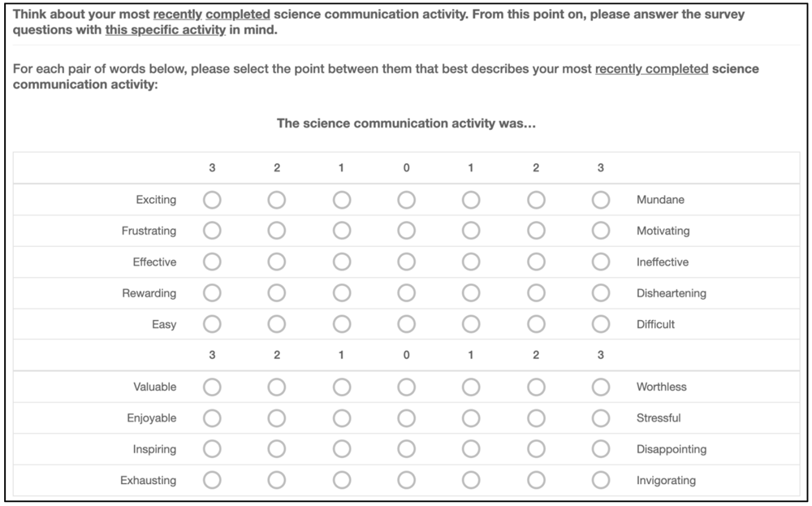The width and height of the screenshot is (812, 506).
Task: Select 3 nearest Mundane in Exciting row
Action: point(601,200)
